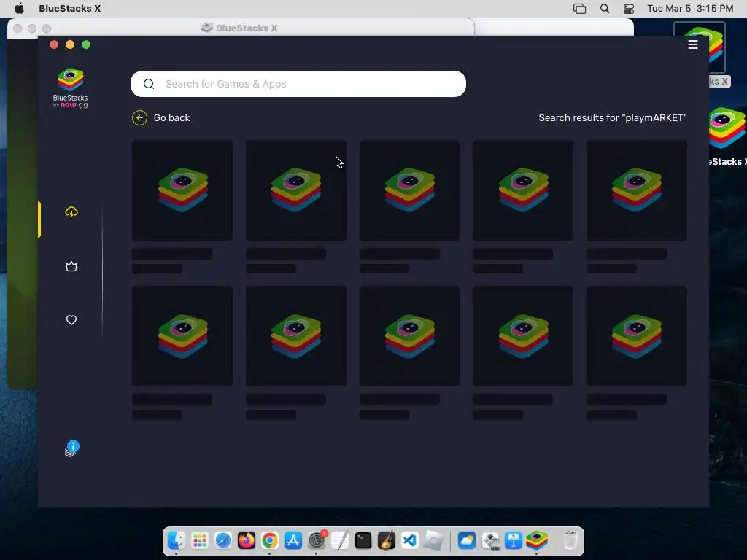The width and height of the screenshot is (747, 560).
Task: Open Finder from the dock
Action: pos(177,540)
